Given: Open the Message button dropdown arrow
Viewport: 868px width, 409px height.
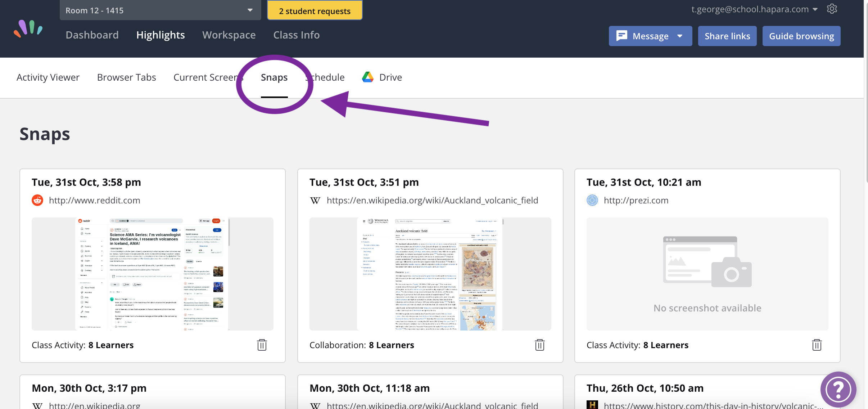Looking at the screenshot, I should [x=680, y=36].
